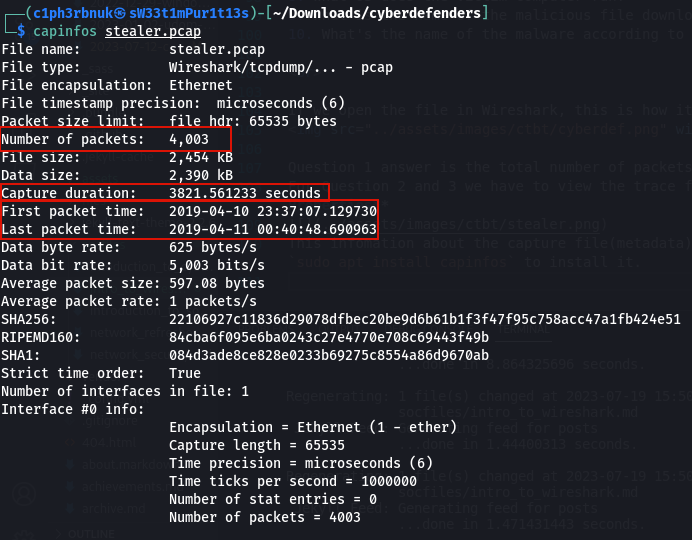Viewport: 692px width, 540px height.
Task: Click the RIPEMD160 hash value
Action: [329, 337]
